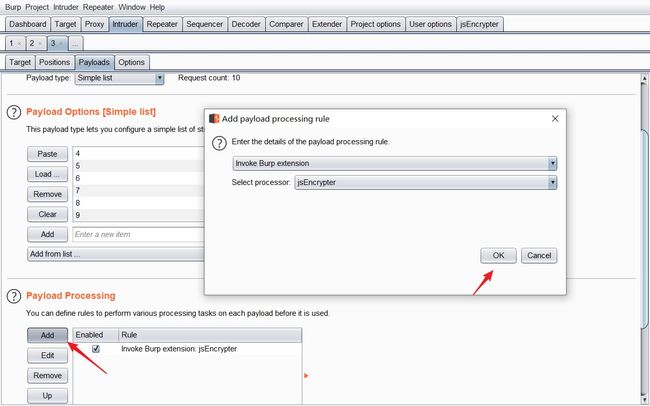
Task: Click the Load ... button
Action: (x=47, y=174)
